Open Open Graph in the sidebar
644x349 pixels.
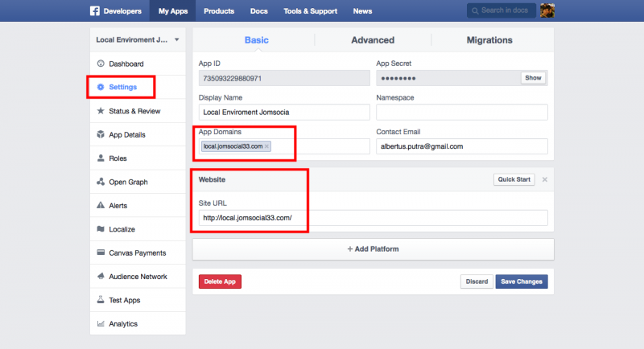pyautogui.click(x=138, y=182)
